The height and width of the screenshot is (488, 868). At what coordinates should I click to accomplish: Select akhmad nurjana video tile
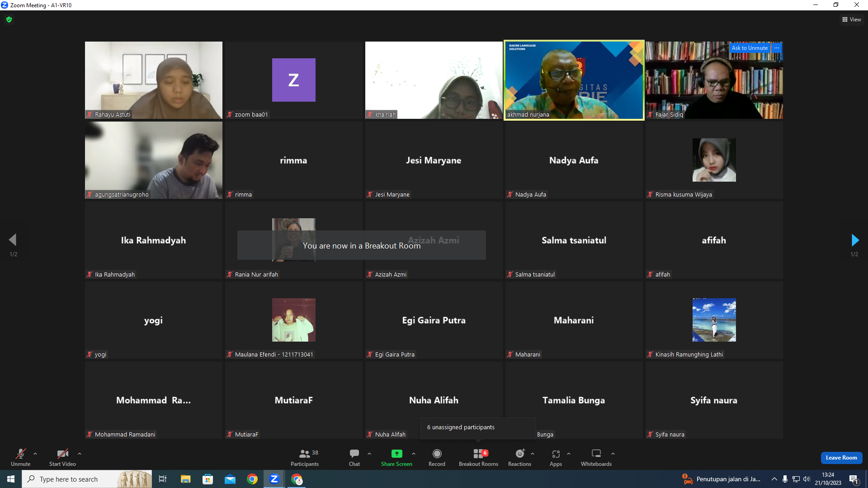click(x=574, y=80)
